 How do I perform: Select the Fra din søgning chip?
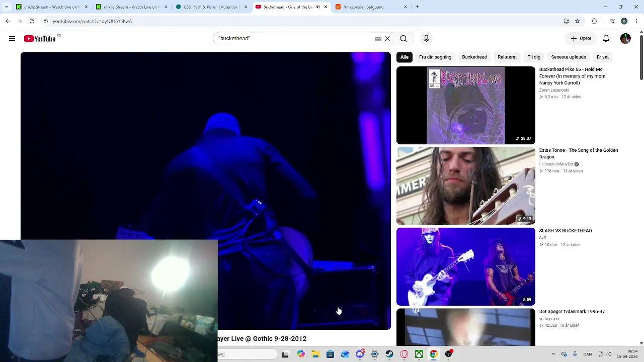[435, 57]
